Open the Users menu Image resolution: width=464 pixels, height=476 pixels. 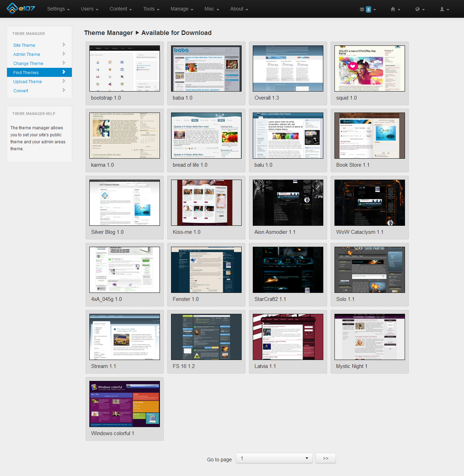[89, 9]
